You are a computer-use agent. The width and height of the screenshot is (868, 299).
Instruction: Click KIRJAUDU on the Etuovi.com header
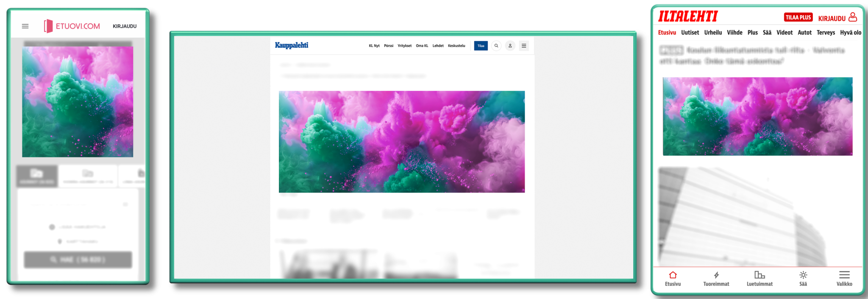coord(125,26)
